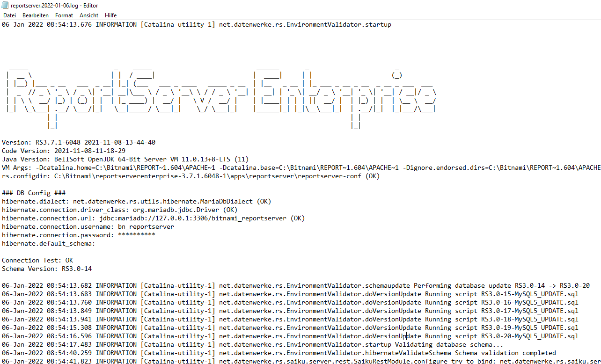Click the hibernate.connection.driver_class line
This screenshot has height=364, width=601.
[x=120, y=210]
